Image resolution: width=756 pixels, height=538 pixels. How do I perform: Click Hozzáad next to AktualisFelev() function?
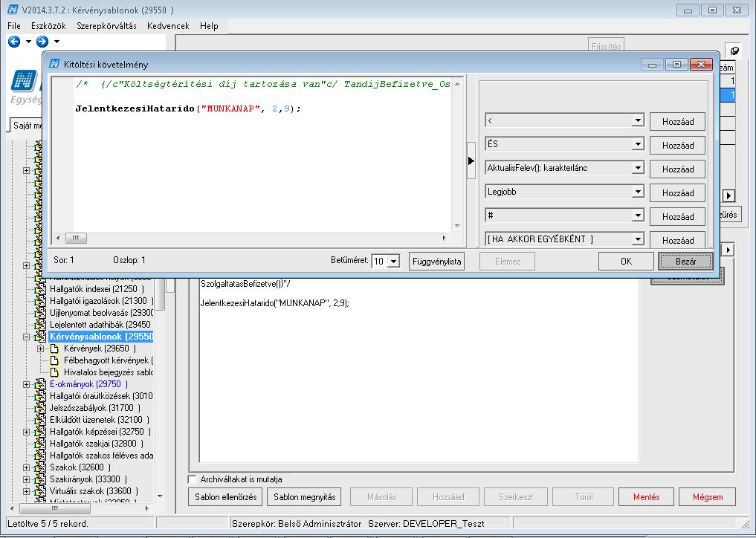click(x=677, y=169)
